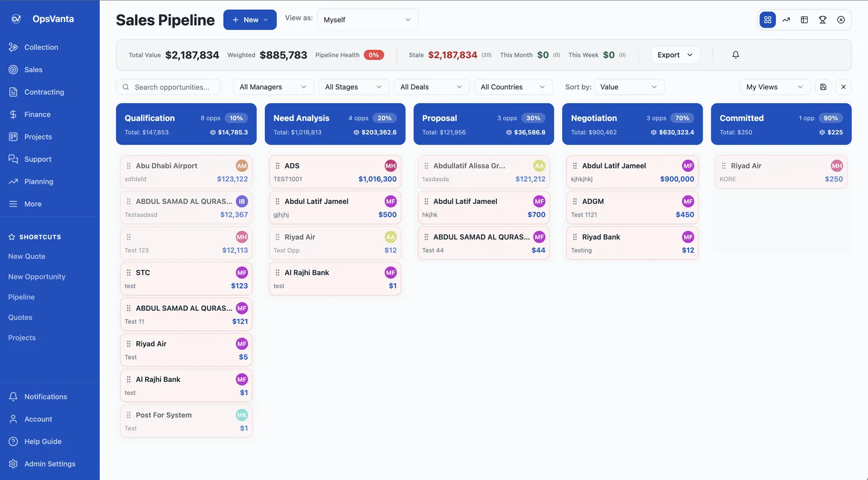Open the Abdullatif Alissa Gr... opportunity card
The width and height of the screenshot is (868, 480).
click(x=484, y=172)
